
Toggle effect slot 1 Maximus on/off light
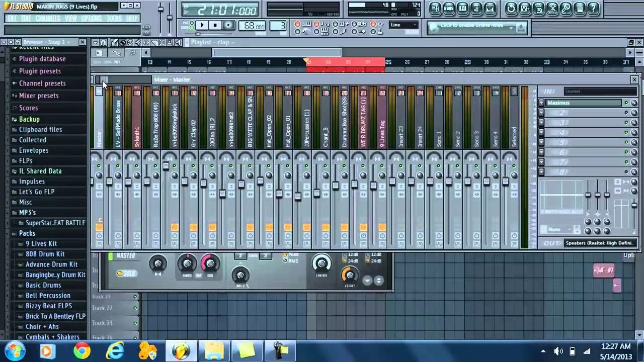click(626, 103)
